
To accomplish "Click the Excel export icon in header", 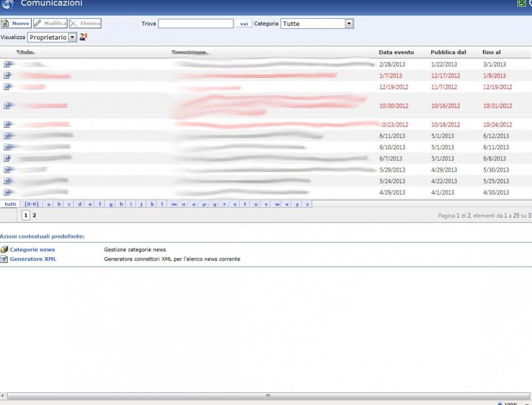I will pyautogui.click(x=522, y=3).
